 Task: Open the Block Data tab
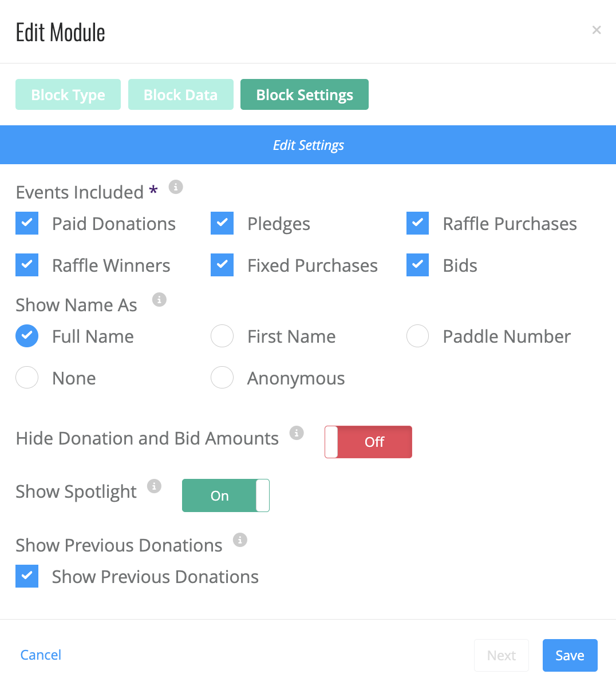point(181,94)
